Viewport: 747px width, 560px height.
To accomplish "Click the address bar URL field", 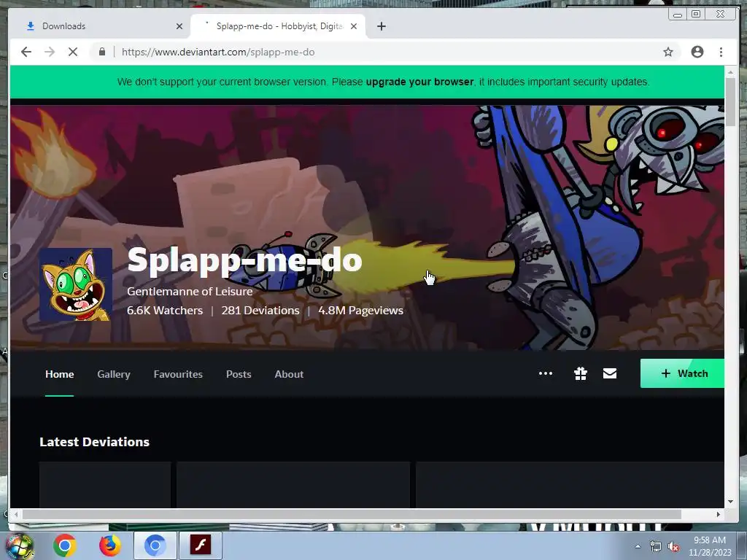I will [386, 52].
